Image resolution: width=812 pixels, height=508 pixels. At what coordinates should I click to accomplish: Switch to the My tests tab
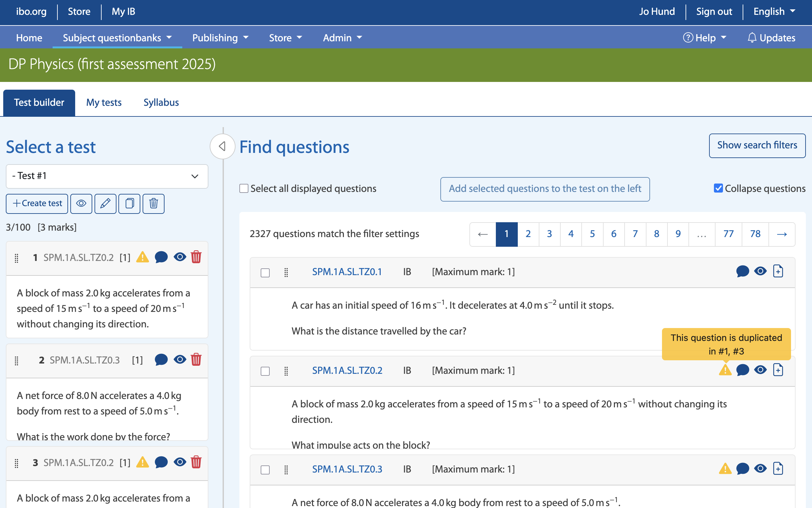[x=104, y=103]
